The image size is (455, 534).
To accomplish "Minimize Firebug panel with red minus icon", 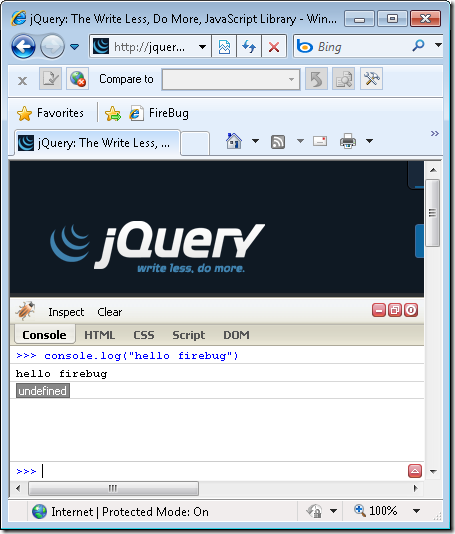I will [379, 310].
